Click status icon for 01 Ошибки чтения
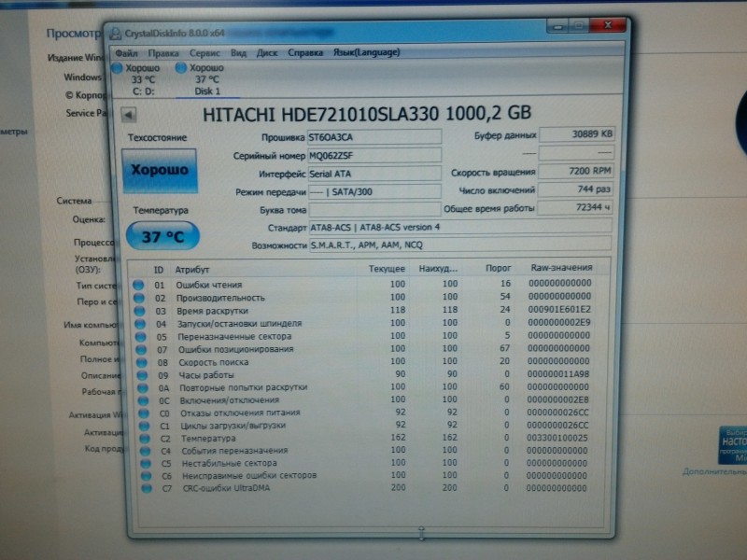 tap(138, 285)
